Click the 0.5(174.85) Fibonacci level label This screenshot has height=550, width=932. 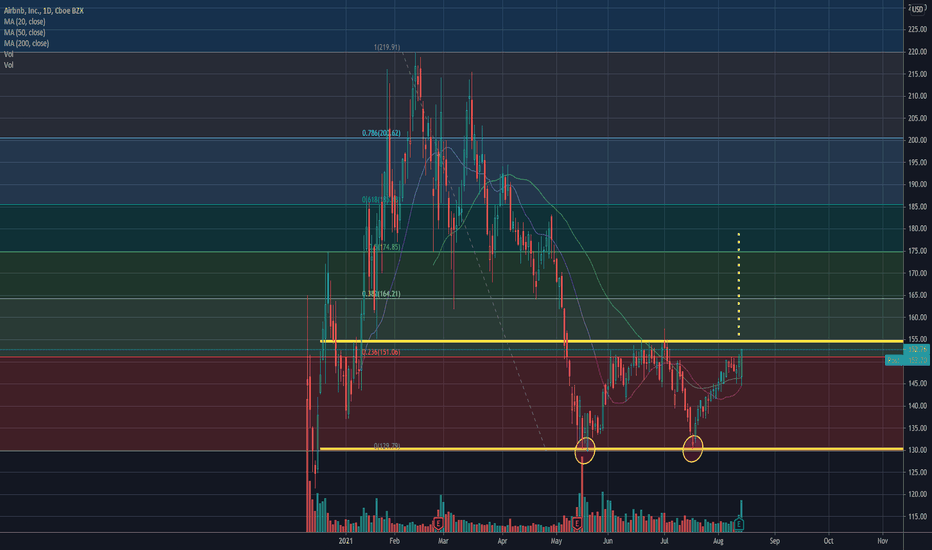click(x=384, y=247)
